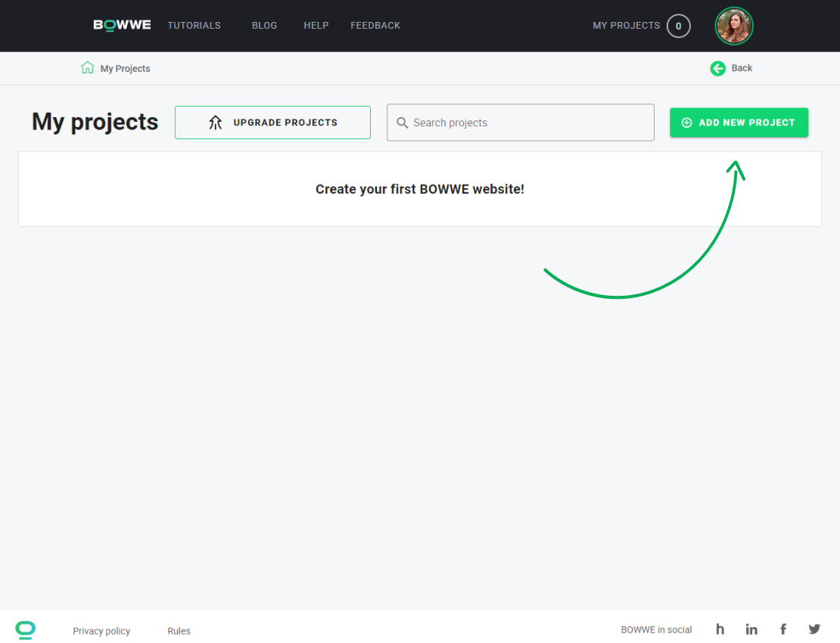
Task: Click the magnifier icon in search box
Action: click(403, 123)
